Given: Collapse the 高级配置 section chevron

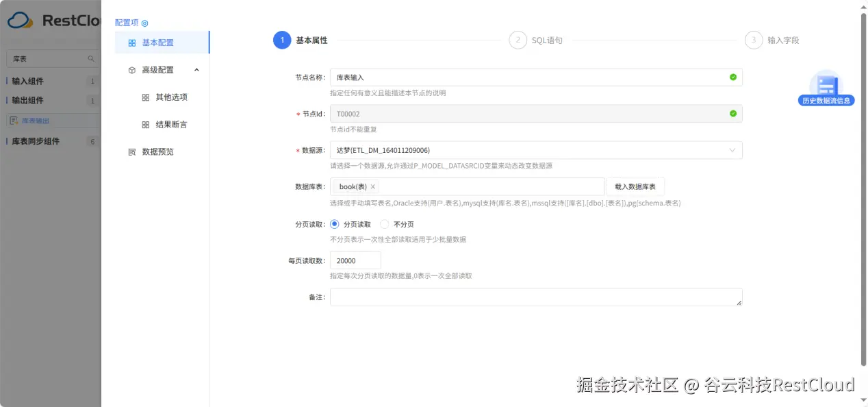Looking at the screenshot, I should click(x=196, y=69).
